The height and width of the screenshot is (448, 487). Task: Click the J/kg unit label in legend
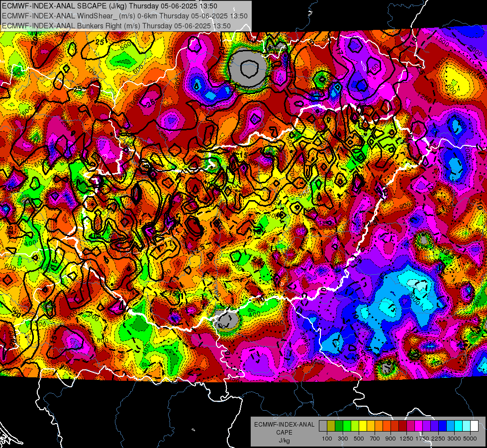point(284,440)
